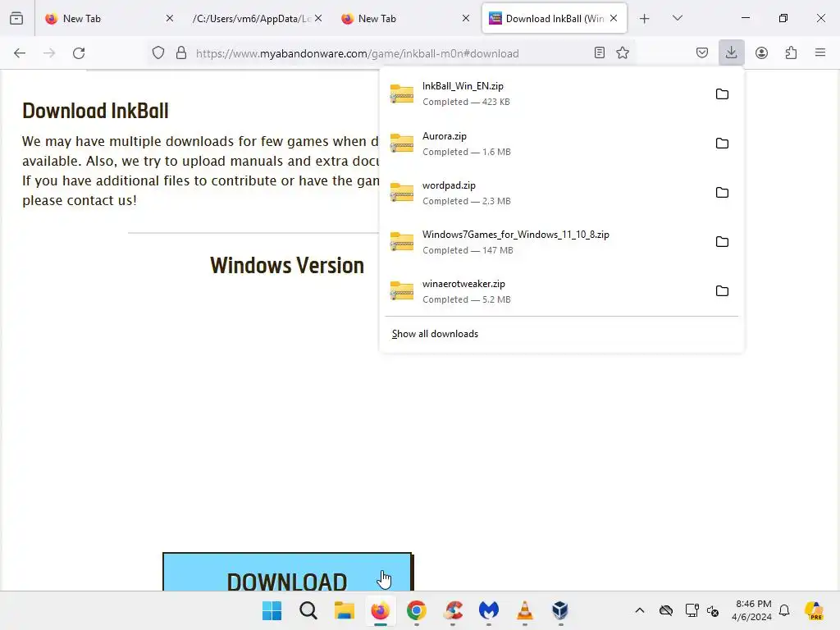Open Windows Start menu
Viewport: 840px width, 630px height.
tap(272, 610)
